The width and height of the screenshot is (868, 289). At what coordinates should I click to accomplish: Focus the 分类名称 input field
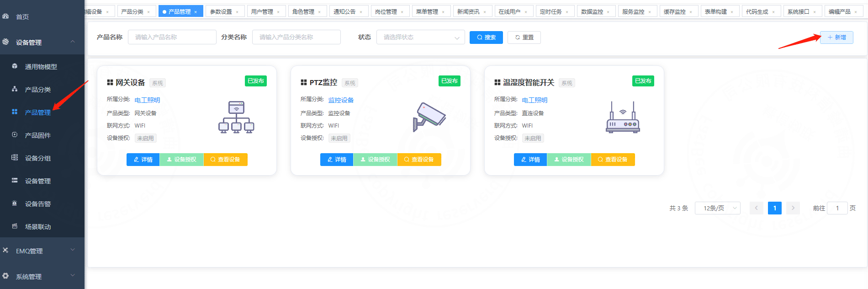click(296, 37)
